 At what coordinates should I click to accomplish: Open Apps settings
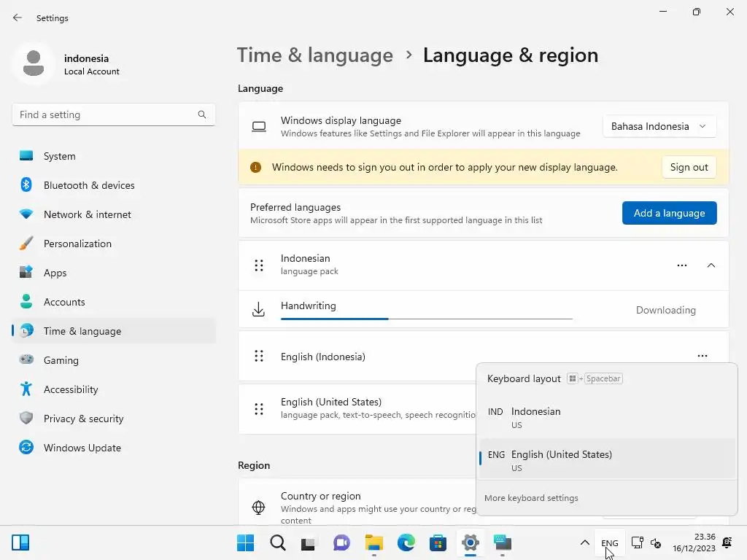coord(113,273)
